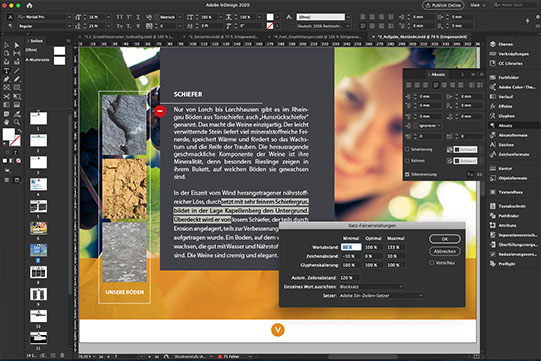This screenshot has width=541, height=361.
Task: Select the Hand tool
Action: 7,122
